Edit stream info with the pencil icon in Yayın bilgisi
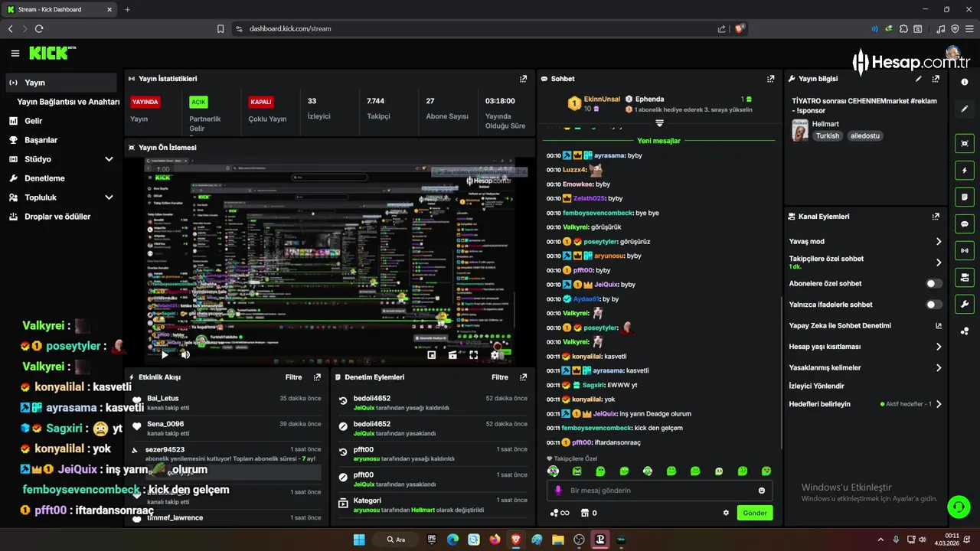 click(919, 79)
